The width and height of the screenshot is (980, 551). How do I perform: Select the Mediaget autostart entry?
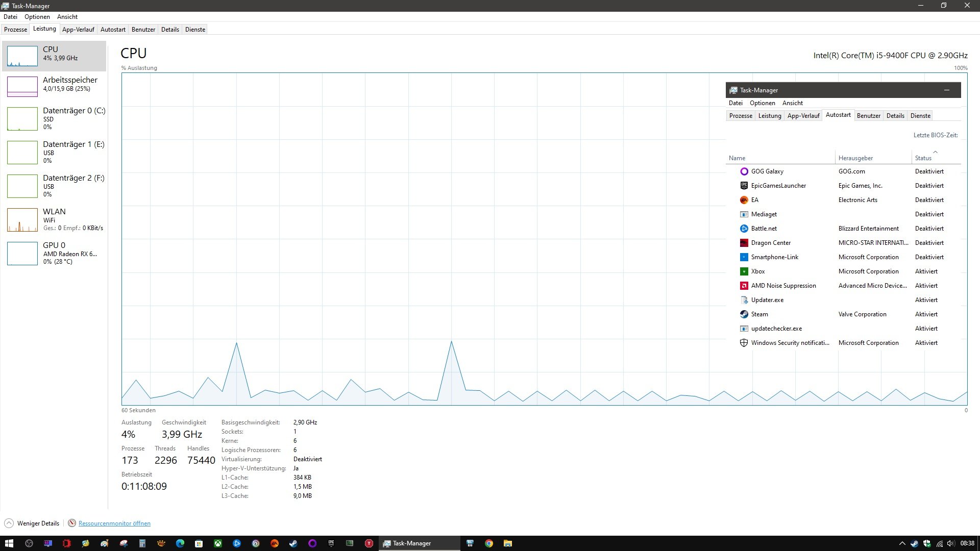[x=843, y=214]
